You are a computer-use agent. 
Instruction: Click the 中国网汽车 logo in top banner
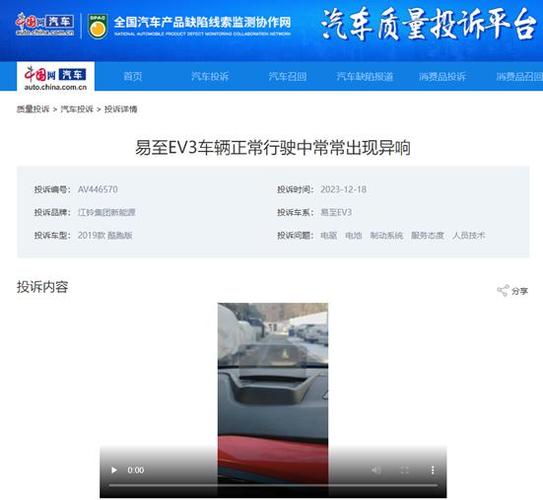(45, 24)
